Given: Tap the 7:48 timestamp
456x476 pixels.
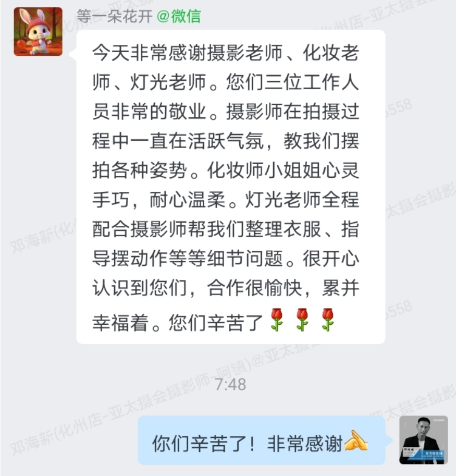Looking at the screenshot, I should (230, 384).
